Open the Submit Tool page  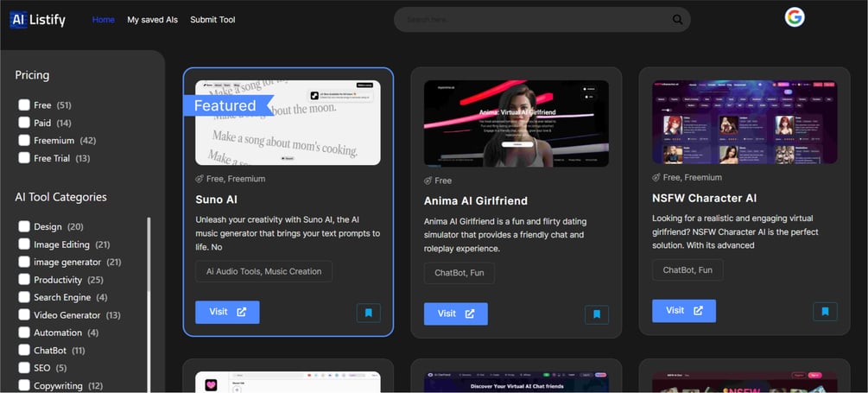212,20
